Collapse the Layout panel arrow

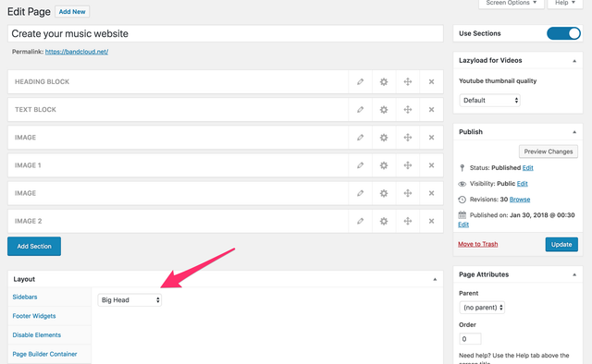pos(435,280)
